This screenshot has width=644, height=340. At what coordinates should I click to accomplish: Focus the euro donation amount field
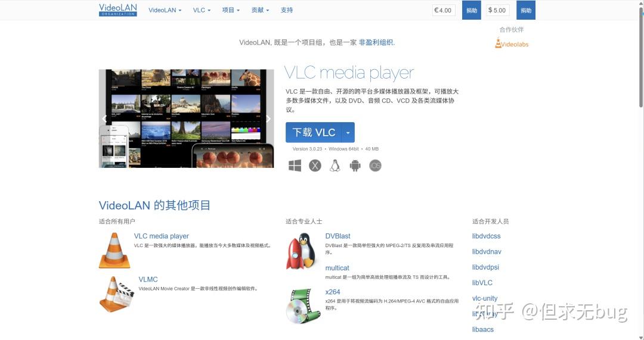point(444,10)
